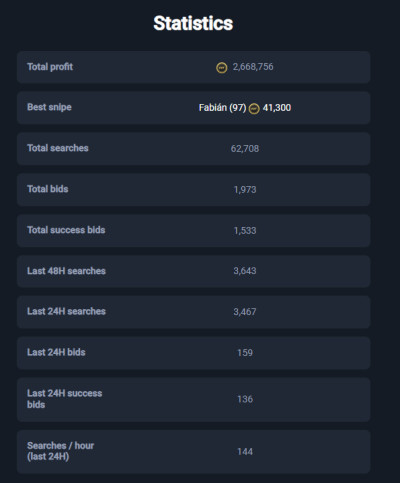
Task: Select the Last 24H searches label
Action: click(66, 311)
